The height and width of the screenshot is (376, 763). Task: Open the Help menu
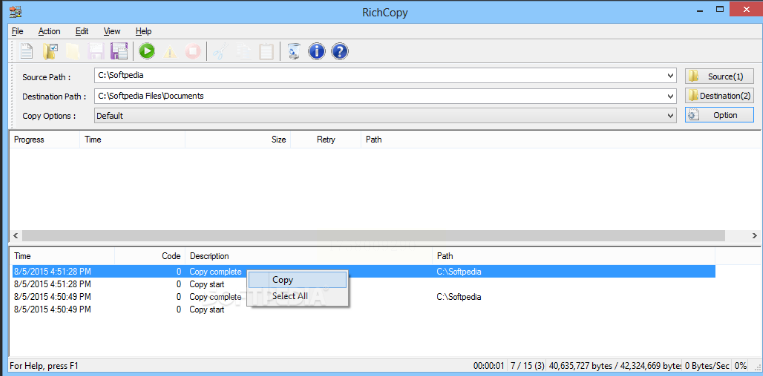point(144,31)
